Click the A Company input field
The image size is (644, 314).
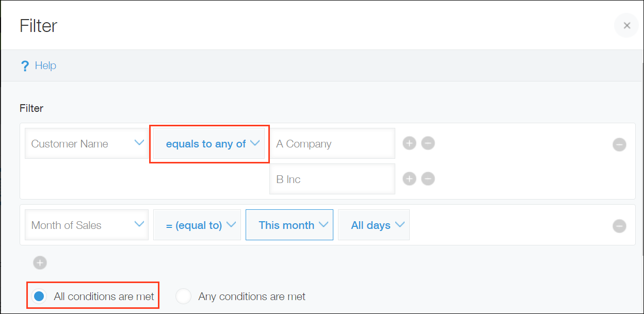[x=332, y=143]
